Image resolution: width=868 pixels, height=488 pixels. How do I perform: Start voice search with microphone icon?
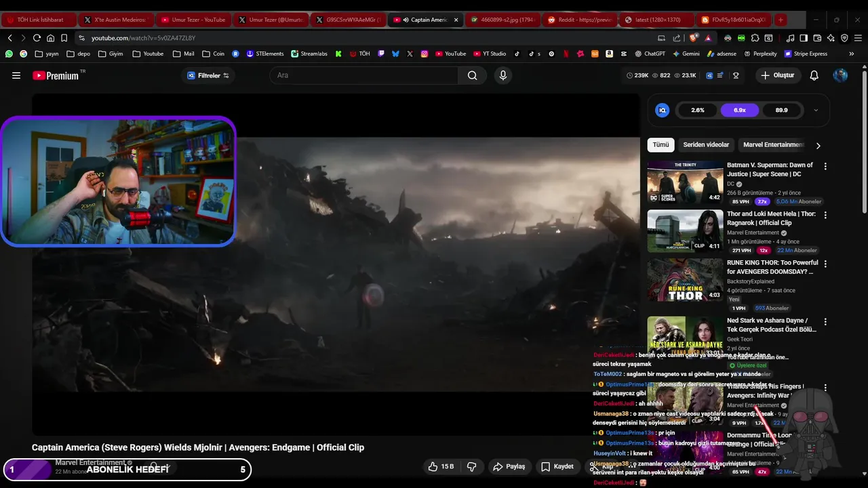pos(503,75)
